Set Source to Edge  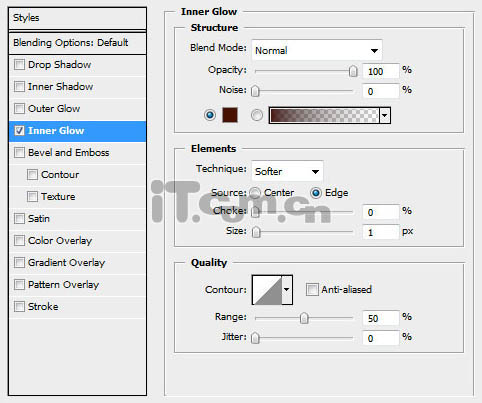tap(316, 193)
